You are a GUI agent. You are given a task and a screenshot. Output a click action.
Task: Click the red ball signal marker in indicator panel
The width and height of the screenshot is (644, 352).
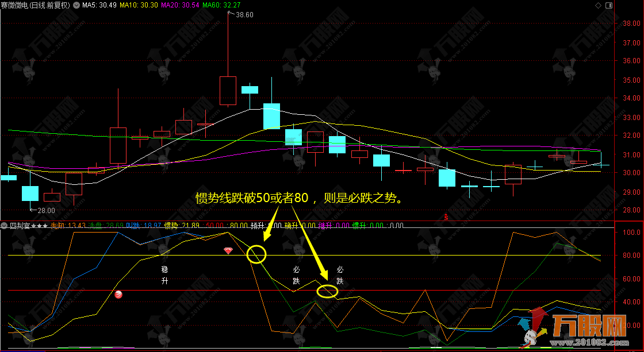click(118, 294)
